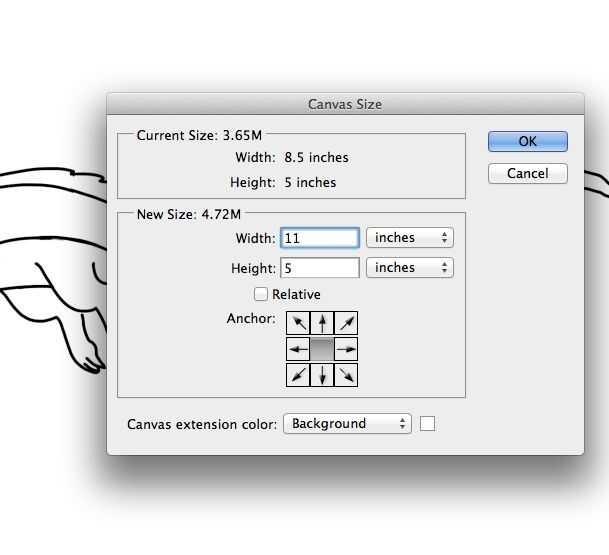Set anchor to middle-left arrow
This screenshot has height=555, width=609.
pos(298,349)
